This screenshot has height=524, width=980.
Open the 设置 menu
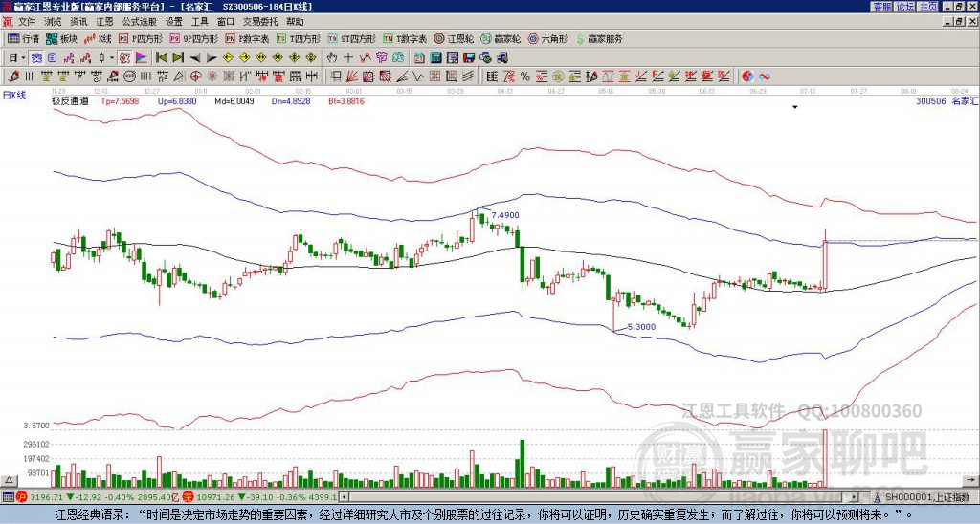[174, 22]
